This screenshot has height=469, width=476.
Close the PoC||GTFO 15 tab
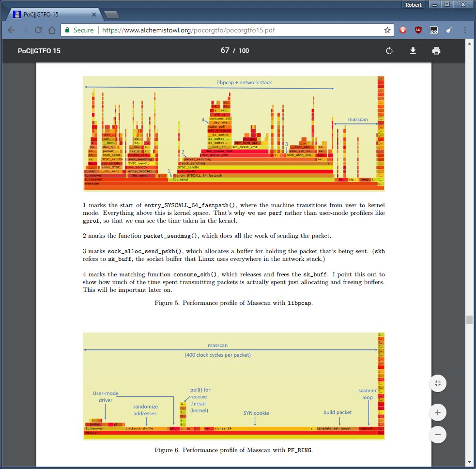[x=94, y=15]
